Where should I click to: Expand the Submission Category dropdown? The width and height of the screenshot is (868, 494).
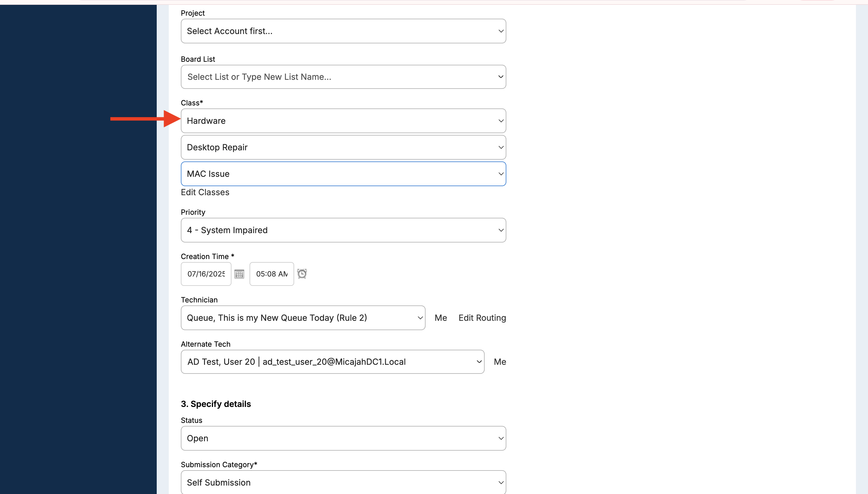[343, 482]
